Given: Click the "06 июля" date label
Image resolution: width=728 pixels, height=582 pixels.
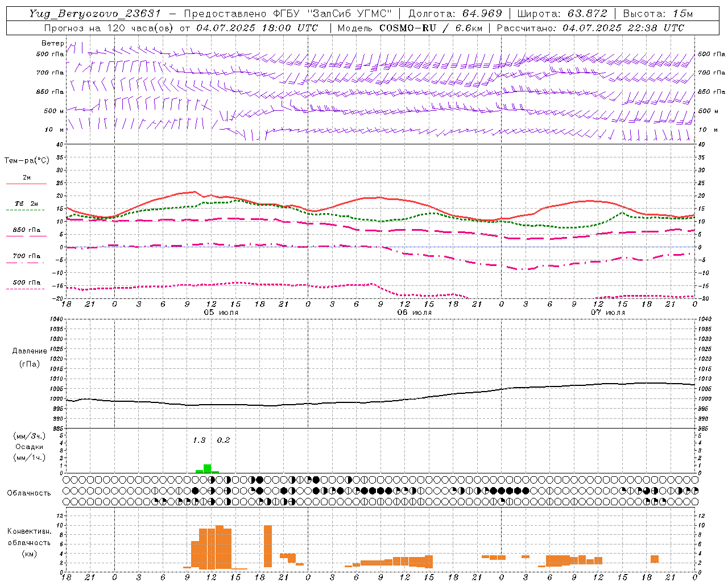Looking at the screenshot, I should click(x=415, y=313).
